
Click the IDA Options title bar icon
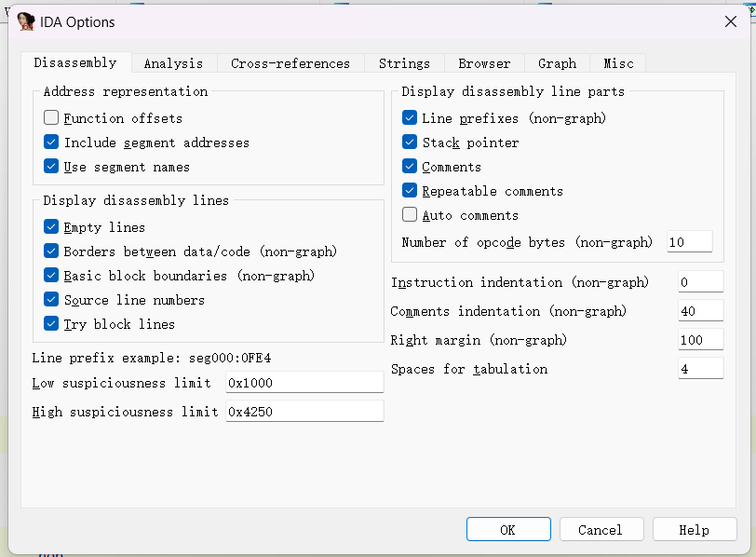26,21
